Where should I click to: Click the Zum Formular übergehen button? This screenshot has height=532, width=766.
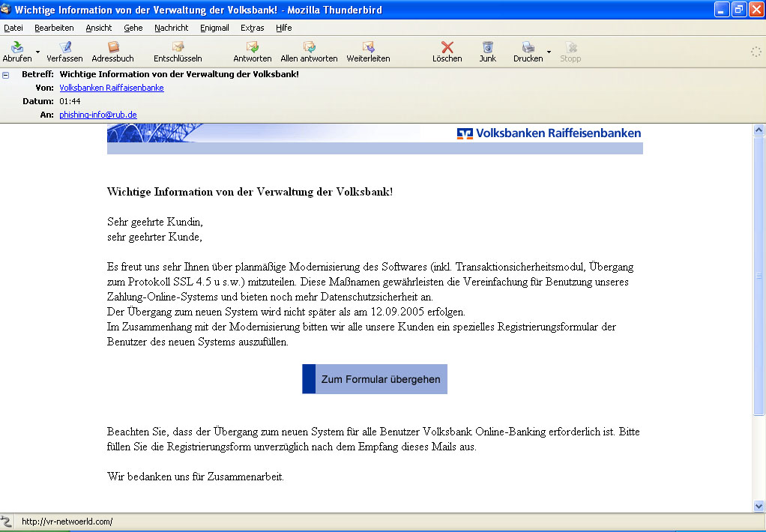[x=375, y=379]
